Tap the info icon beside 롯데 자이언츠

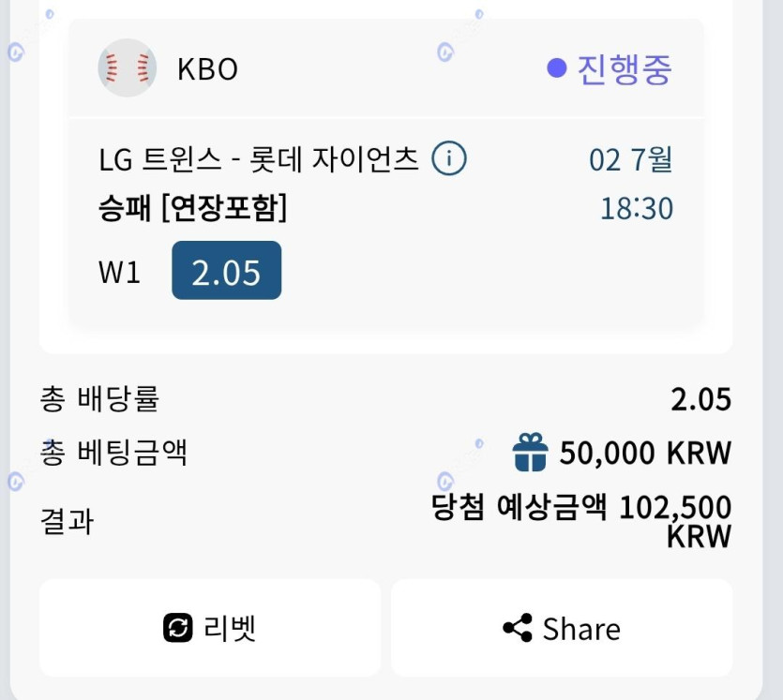click(x=448, y=160)
